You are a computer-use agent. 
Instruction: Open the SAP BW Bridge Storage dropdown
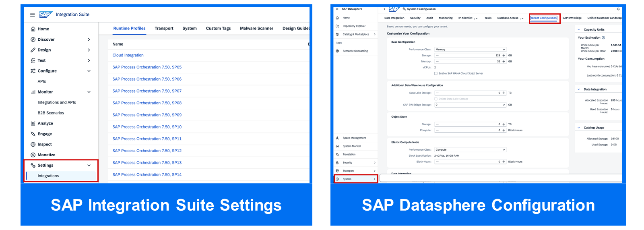470,105
